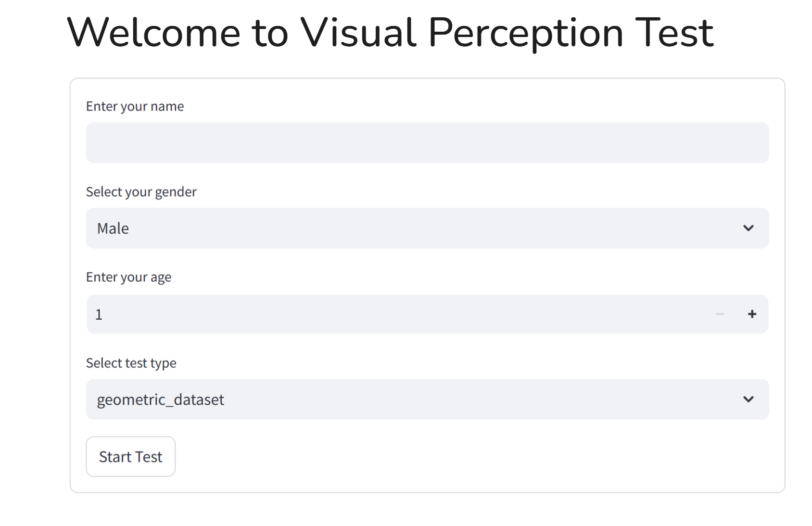Focus the Enter your name text field
This screenshot has height=526, width=812.
tap(427, 143)
